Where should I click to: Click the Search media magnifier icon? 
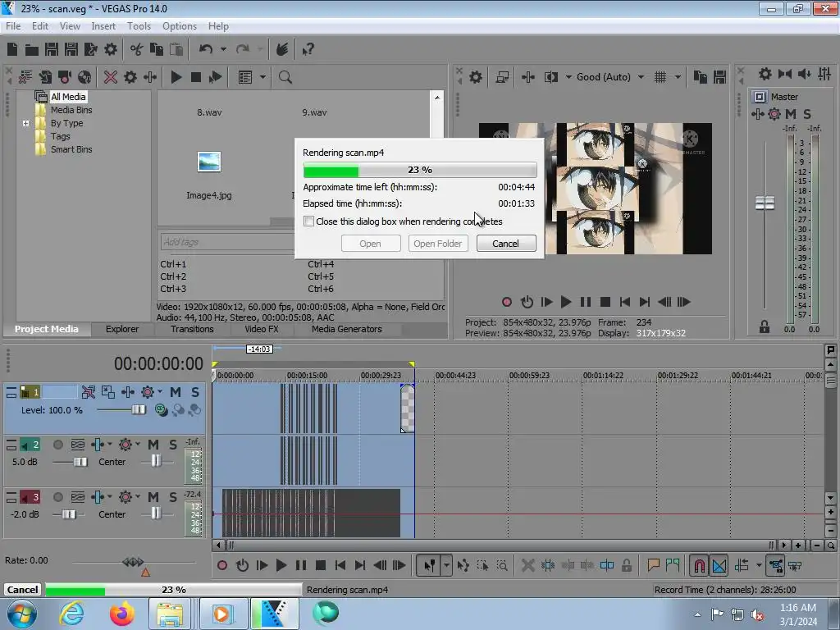pyautogui.click(x=285, y=77)
